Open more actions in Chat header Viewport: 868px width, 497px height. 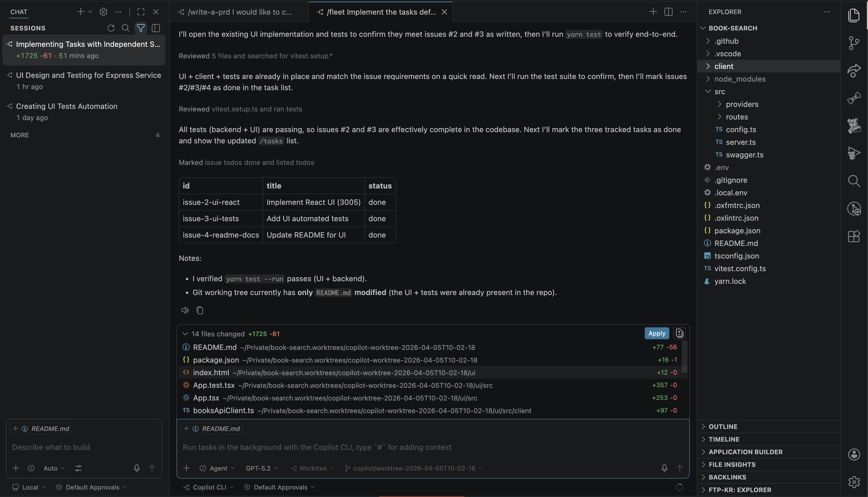pos(118,11)
